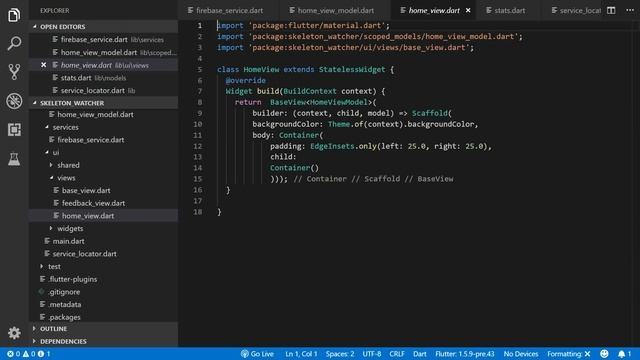Click CRLF line ending selector
The height and width of the screenshot is (360, 640).
tap(397, 354)
